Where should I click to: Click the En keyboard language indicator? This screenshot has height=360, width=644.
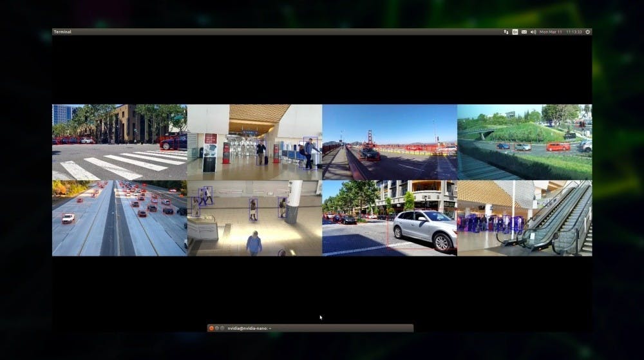(515, 32)
